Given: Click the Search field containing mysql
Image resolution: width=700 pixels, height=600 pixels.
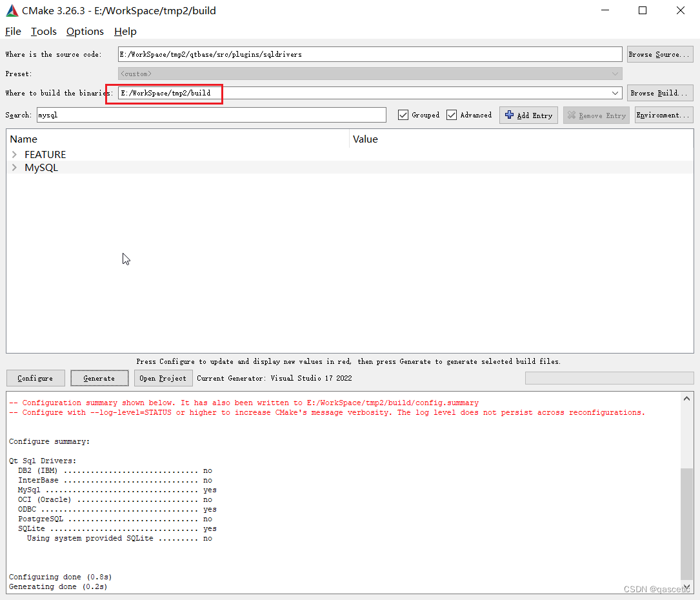Looking at the screenshot, I should (x=212, y=115).
